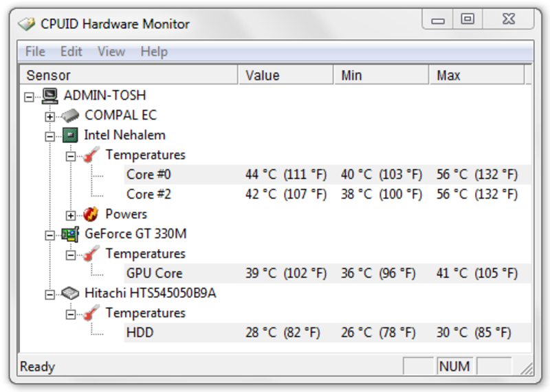Click the GeForce GT 330M card icon
Image resolution: width=550 pixels, height=392 pixels.
(x=71, y=234)
